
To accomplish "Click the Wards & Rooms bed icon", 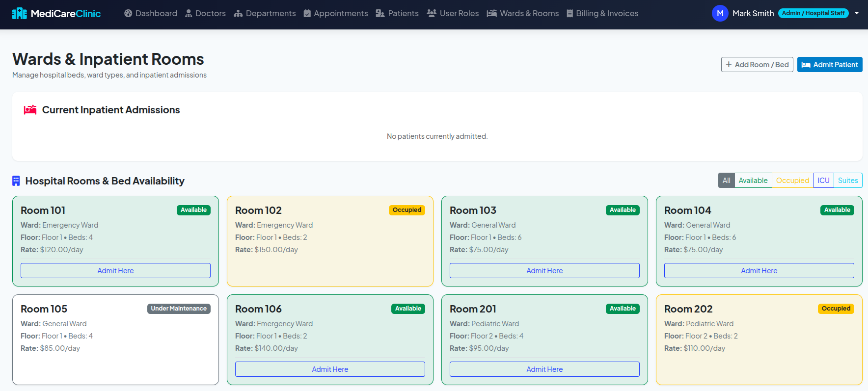I will pyautogui.click(x=491, y=13).
